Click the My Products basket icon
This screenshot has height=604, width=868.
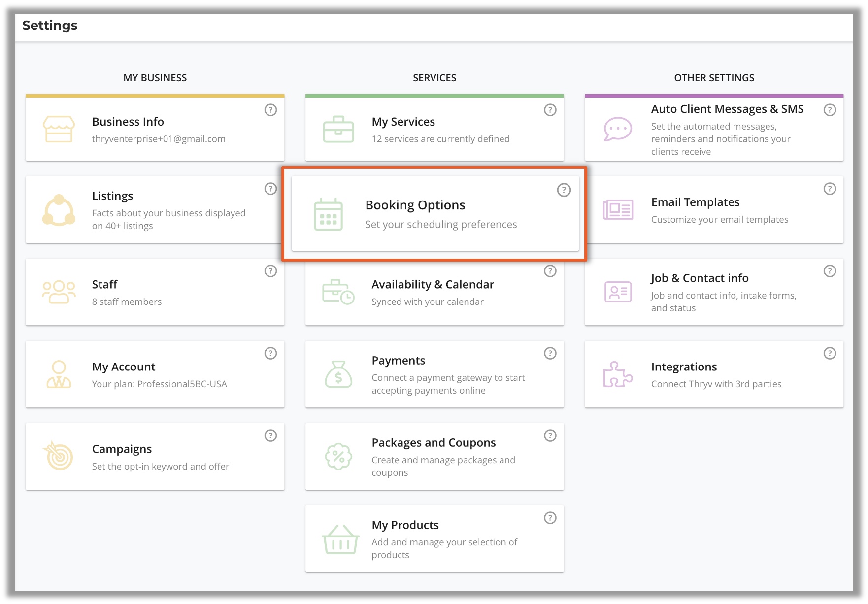(339, 539)
